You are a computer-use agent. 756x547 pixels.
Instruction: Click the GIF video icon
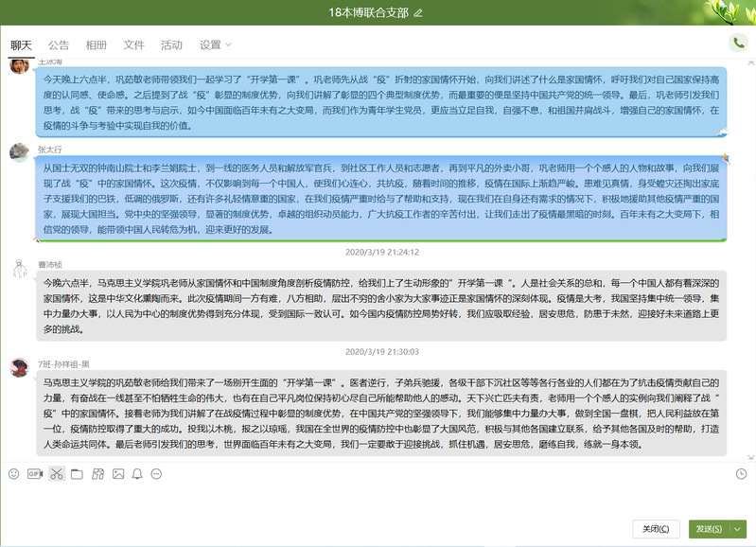[35, 473]
